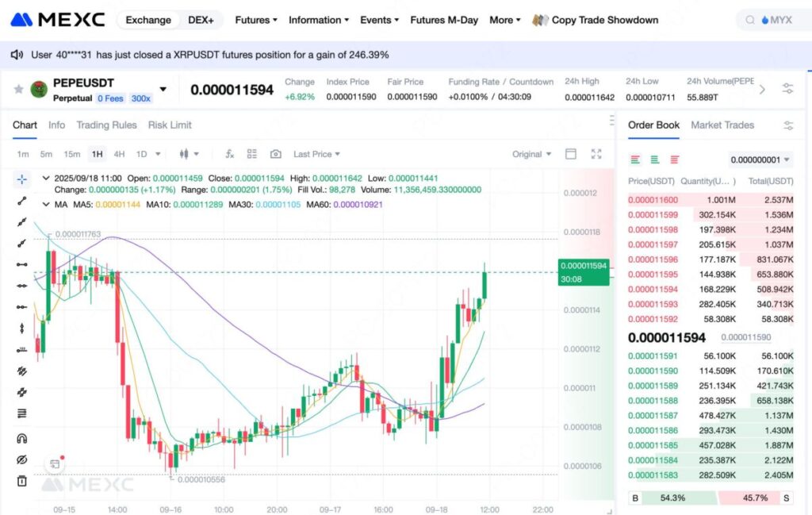Switch to the Market Trades tab
The width and height of the screenshot is (812, 515).
pyautogui.click(x=722, y=125)
